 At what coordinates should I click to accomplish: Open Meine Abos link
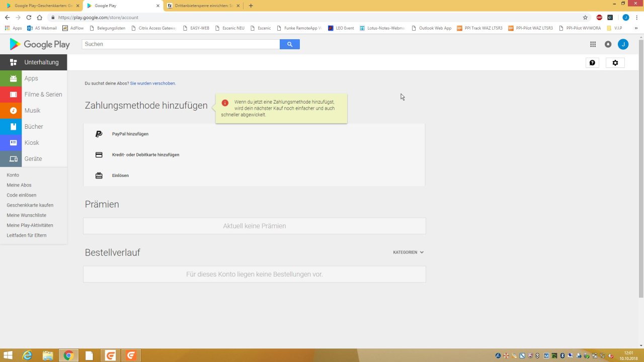click(x=19, y=185)
